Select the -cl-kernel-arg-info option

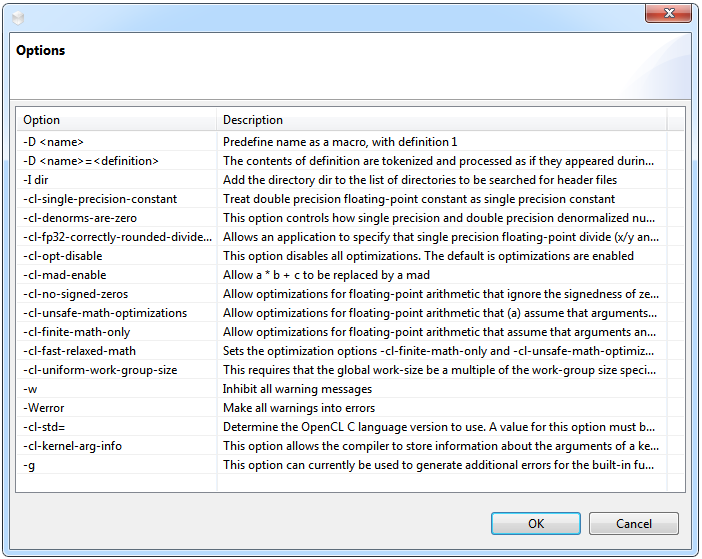73,446
